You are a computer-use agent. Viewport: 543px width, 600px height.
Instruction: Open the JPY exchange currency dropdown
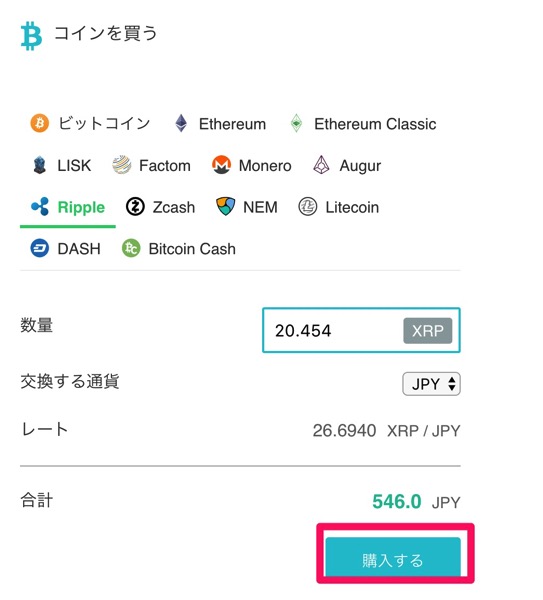pyautogui.click(x=431, y=384)
